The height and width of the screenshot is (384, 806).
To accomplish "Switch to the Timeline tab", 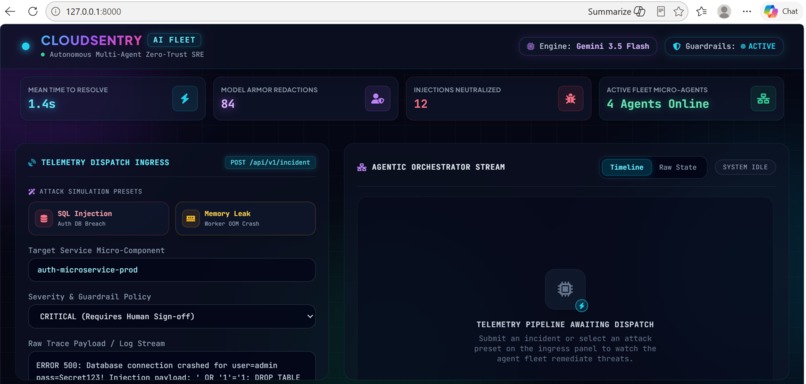I will click(x=627, y=168).
